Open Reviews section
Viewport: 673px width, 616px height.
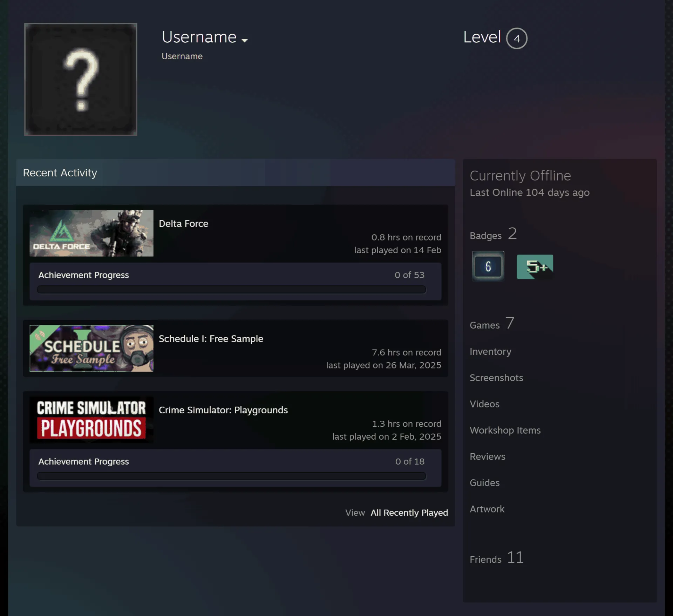click(x=488, y=456)
